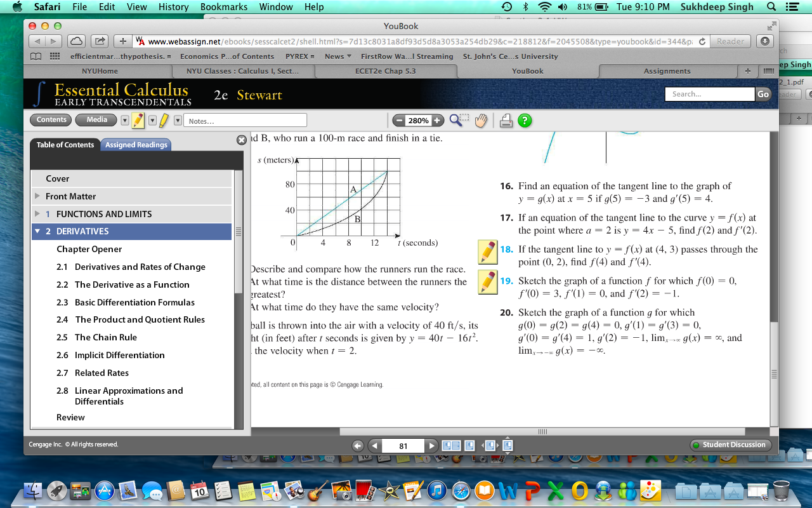The image size is (812, 508).
Task: Select the Table of Contents tab
Action: tap(65, 145)
